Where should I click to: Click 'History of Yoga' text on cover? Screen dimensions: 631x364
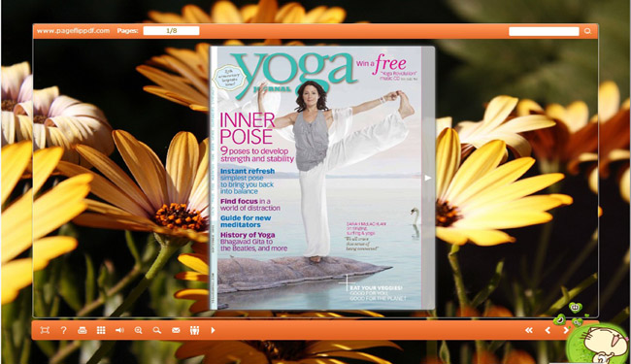(x=248, y=235)
